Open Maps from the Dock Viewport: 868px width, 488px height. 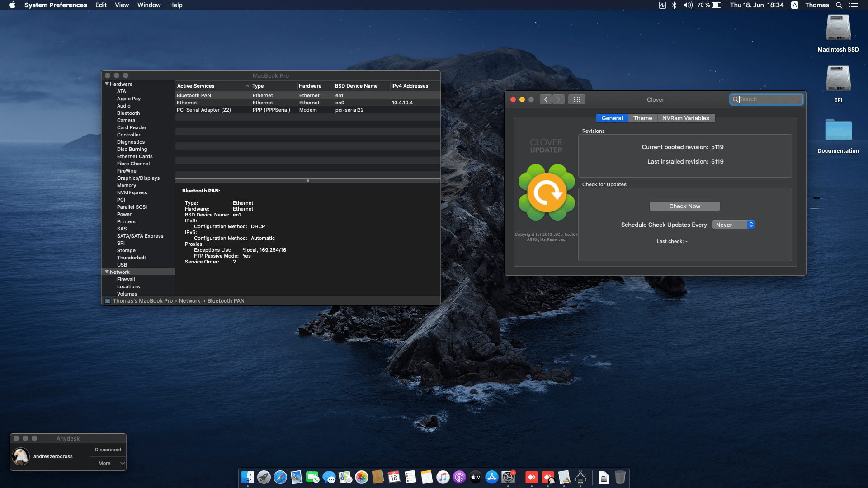345,477
